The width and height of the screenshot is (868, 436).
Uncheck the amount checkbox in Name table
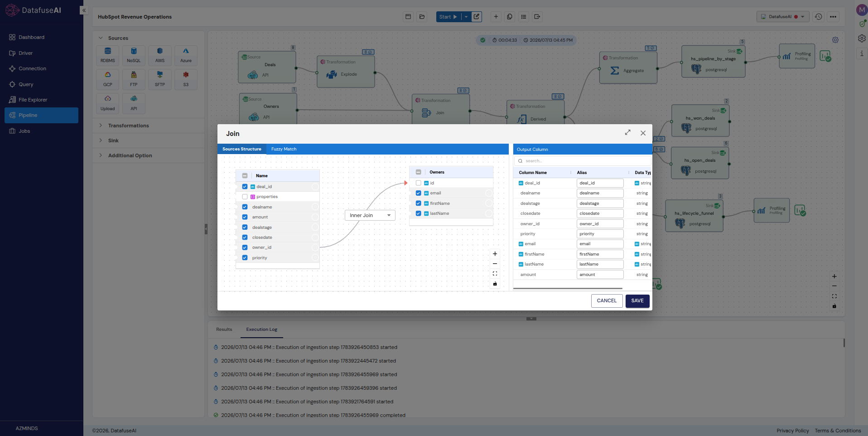click(x=245, y=217)
